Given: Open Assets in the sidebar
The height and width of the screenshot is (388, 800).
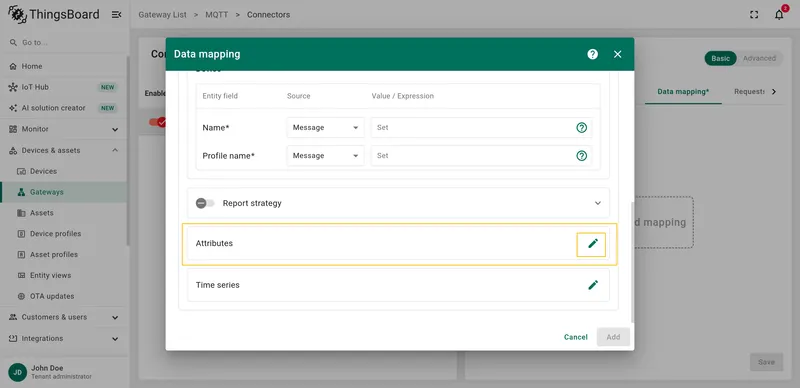Looking at the screenshot, I should 64,213.
